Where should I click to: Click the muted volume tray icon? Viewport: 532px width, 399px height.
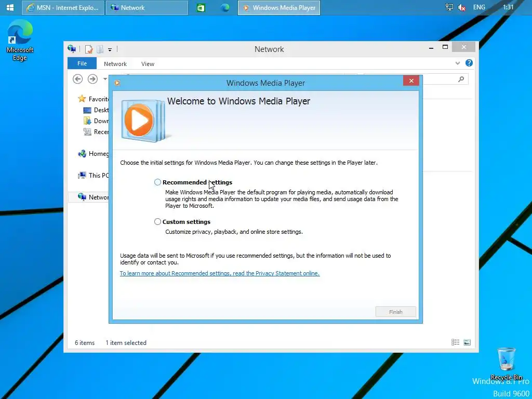461,7
